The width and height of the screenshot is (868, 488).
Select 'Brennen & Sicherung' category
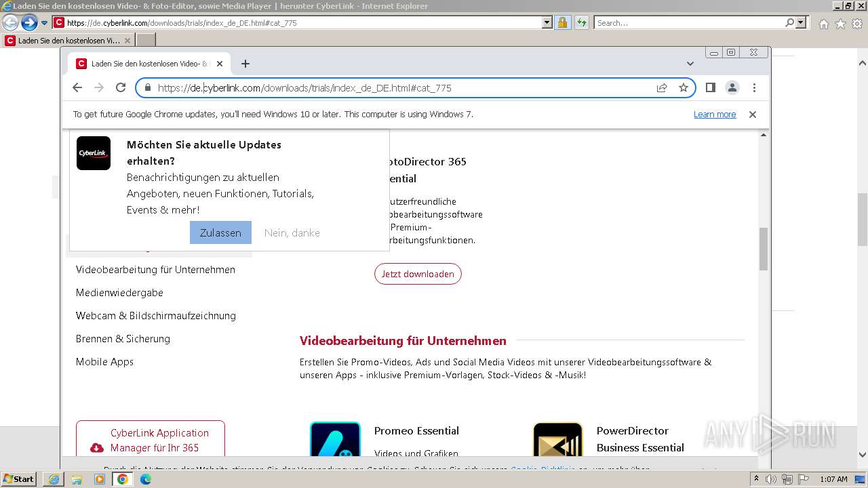tap(123, 339)
